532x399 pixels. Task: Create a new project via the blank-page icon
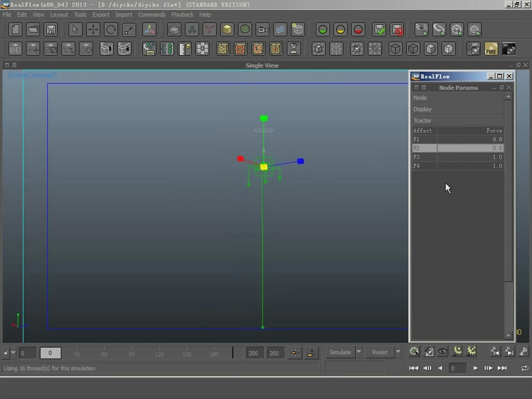[15, 30]
